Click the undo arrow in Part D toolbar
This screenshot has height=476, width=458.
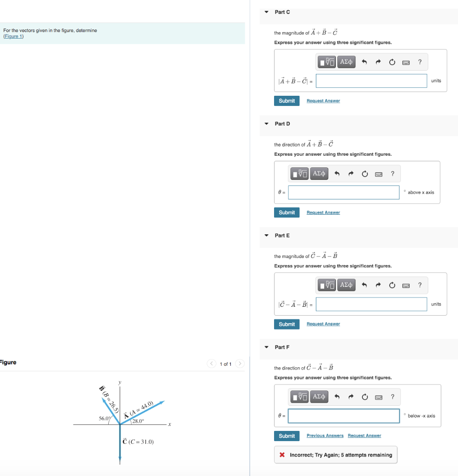click(x=338, y=173)
